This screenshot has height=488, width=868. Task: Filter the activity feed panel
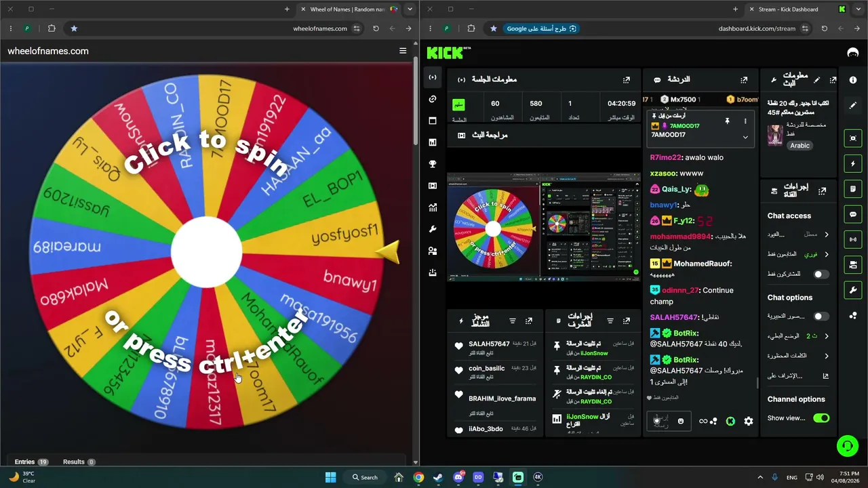[513, 321]
